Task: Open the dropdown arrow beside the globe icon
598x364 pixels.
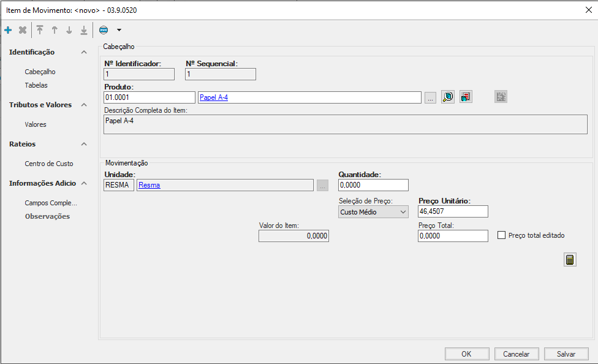Action: point(119,30)
